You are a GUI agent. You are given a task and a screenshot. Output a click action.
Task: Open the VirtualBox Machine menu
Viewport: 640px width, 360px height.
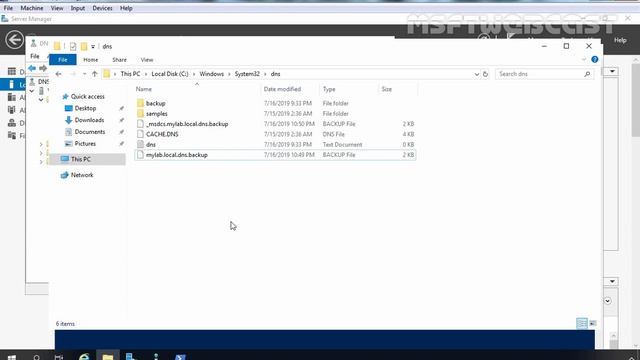pos(32,8)
